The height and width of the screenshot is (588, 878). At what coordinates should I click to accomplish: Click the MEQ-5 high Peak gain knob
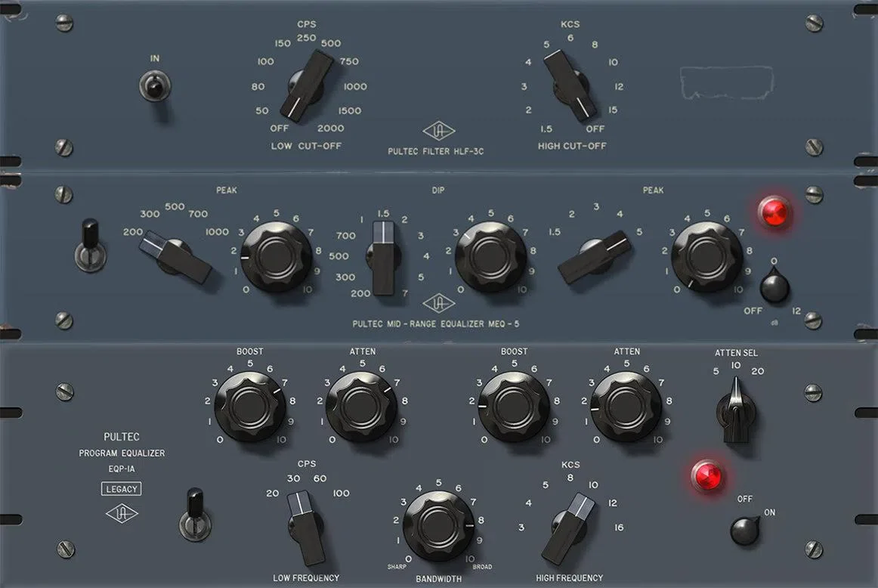tap(706, 256)
